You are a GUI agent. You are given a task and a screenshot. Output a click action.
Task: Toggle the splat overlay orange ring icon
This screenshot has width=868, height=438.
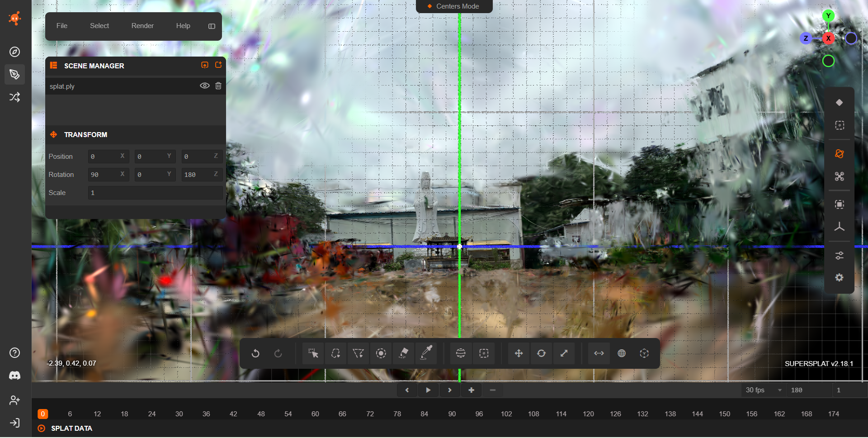pyautogui.click(x=840, y=154)
